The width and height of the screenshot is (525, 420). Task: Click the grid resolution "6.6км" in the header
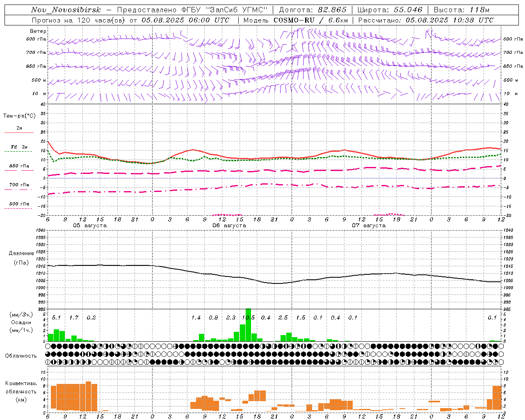(x=338, y=20)
